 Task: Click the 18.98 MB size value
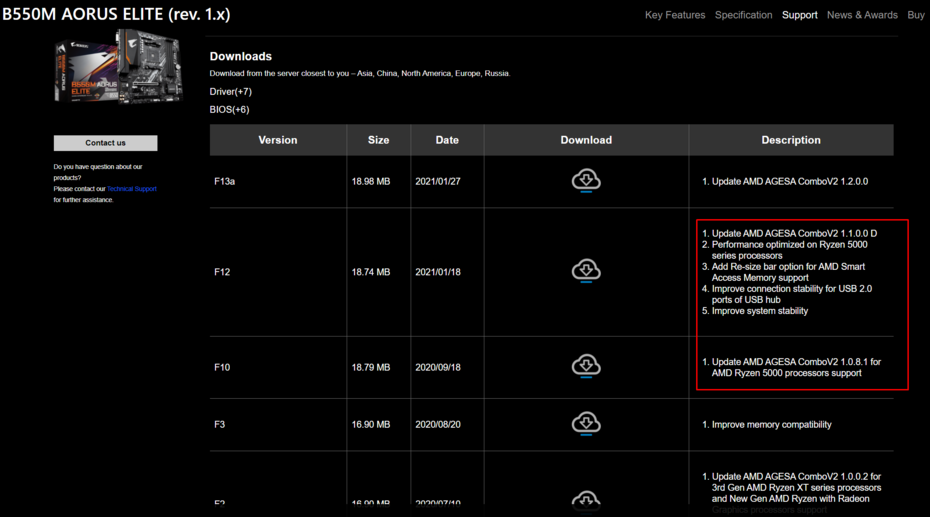coord(371,181)
